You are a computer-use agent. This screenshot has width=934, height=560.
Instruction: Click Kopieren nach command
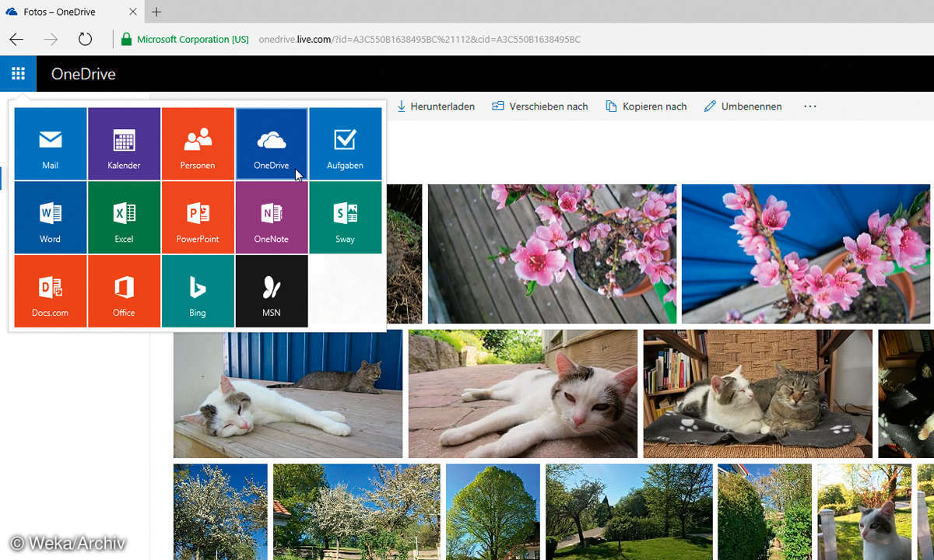pos(646,107)
